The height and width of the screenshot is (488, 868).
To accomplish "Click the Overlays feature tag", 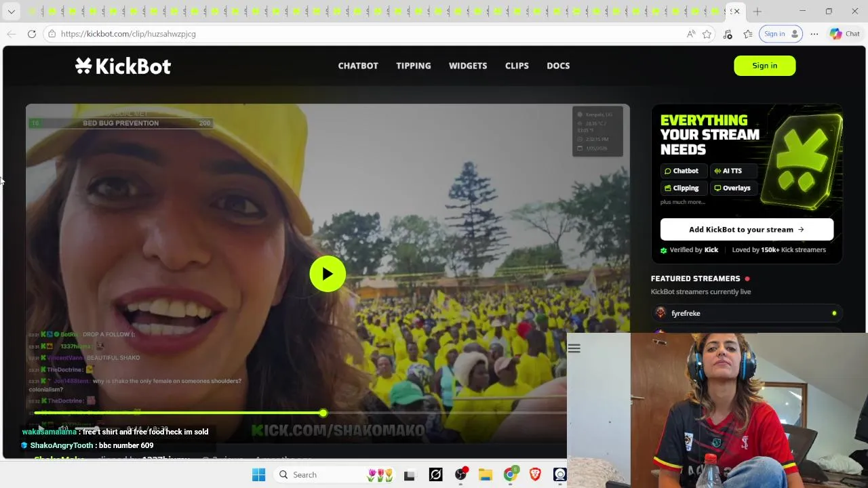I will [x=732, y=188].
